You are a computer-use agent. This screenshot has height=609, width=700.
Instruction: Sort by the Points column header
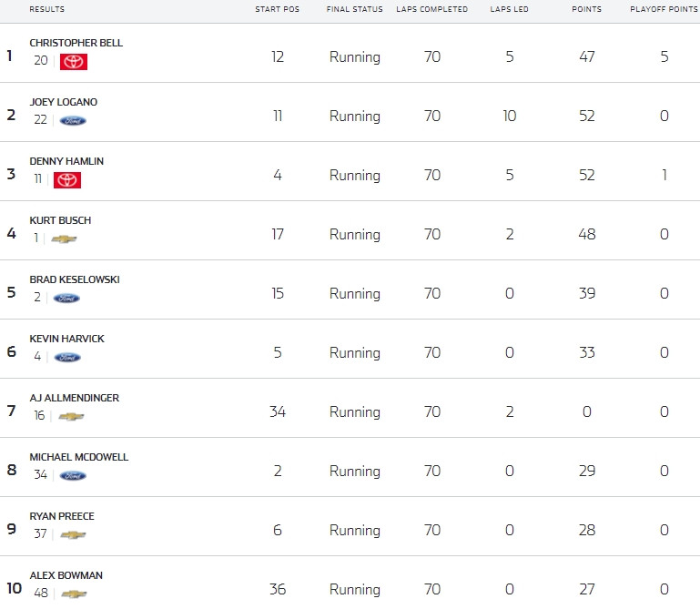coord(586,9)
